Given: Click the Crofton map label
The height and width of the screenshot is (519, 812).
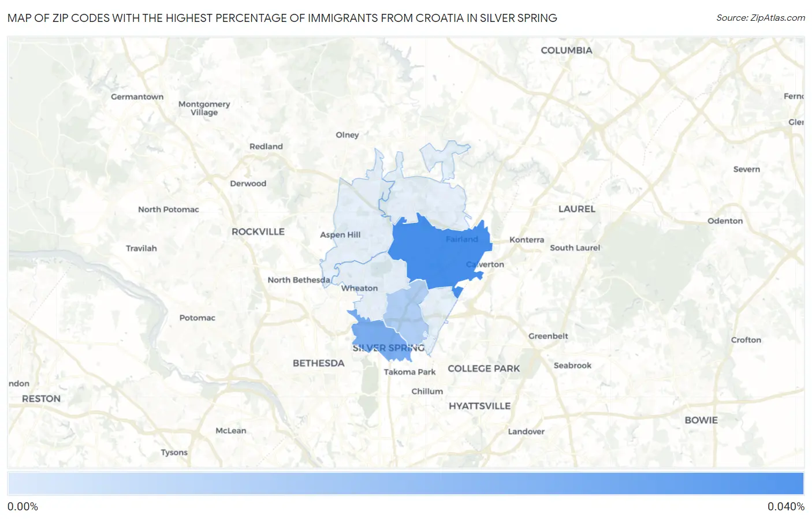Looking at the screenshot, I should [746, 340].
